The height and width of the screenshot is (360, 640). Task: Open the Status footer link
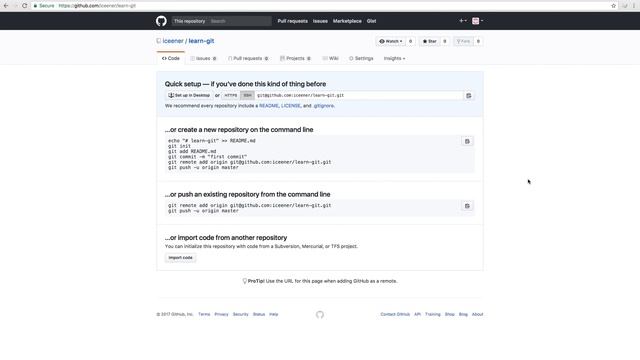click(x=259, y=314)
